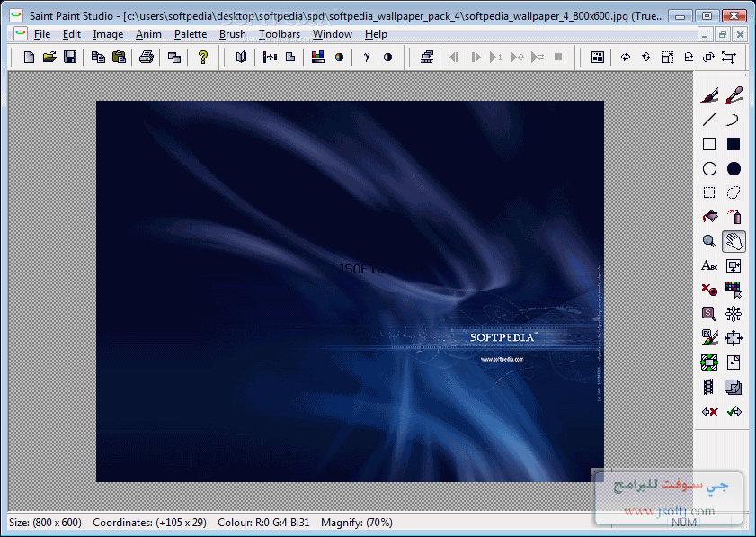Select the hand pan tool
Screen dimensions: 756x537
pos(734,241)
